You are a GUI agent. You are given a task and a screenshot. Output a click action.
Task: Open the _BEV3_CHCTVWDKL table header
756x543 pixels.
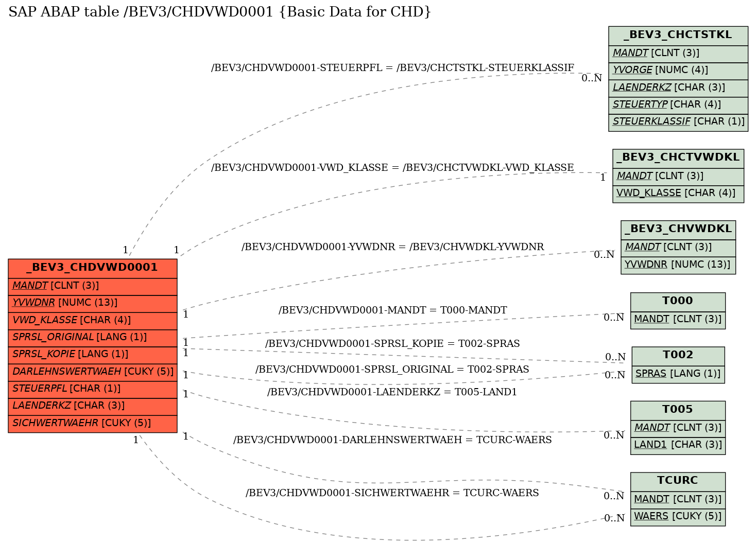coord(678,158)
